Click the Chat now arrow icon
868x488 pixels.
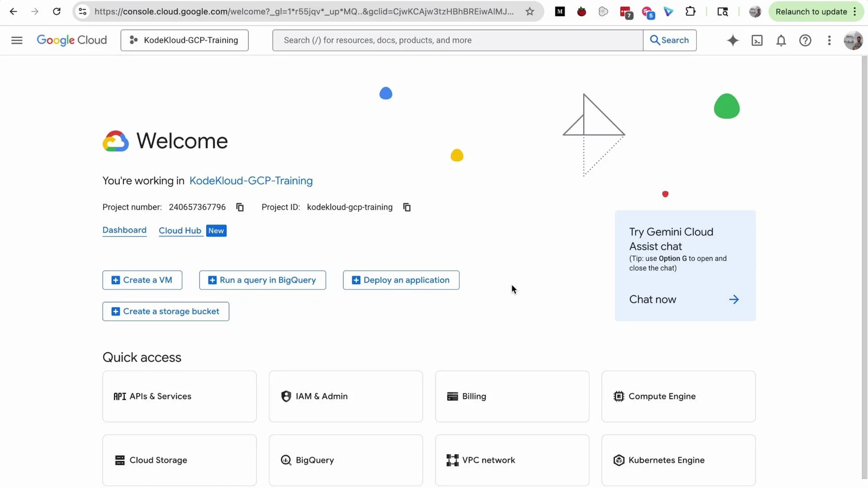point(734,300)
